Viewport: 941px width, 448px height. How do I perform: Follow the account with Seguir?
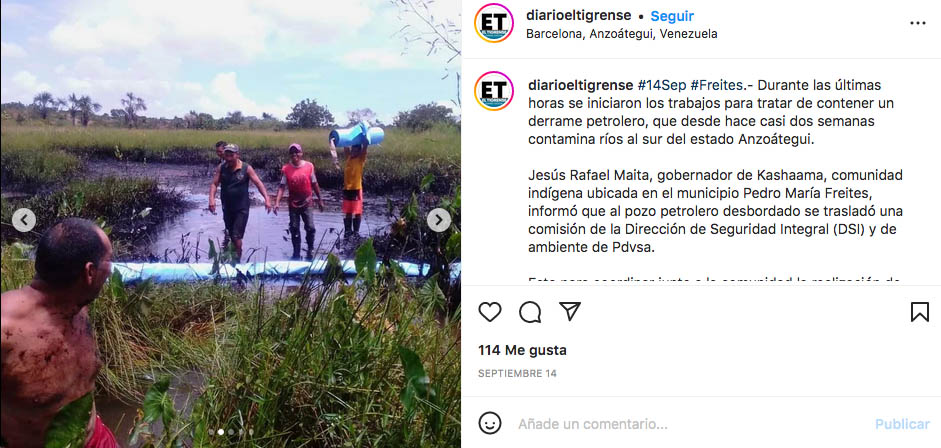point(672,16)
